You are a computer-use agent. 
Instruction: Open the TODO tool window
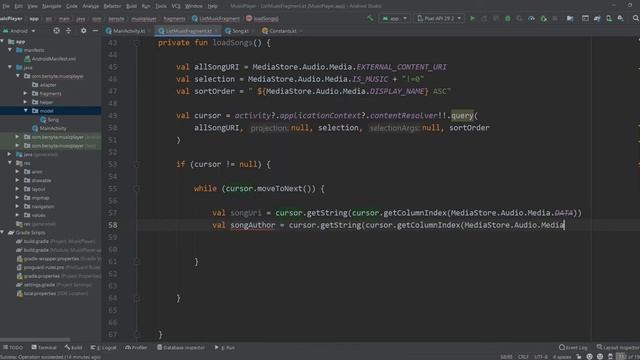[13, 347]
